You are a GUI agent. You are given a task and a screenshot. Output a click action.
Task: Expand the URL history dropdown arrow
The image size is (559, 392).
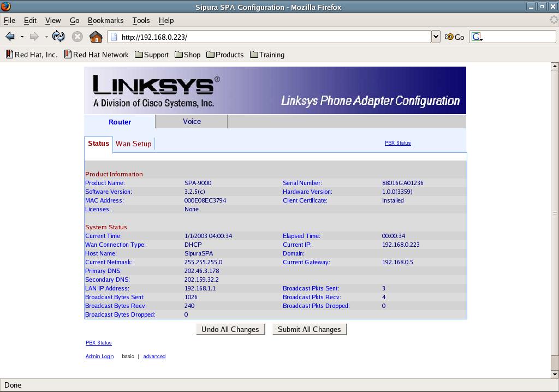436,37
